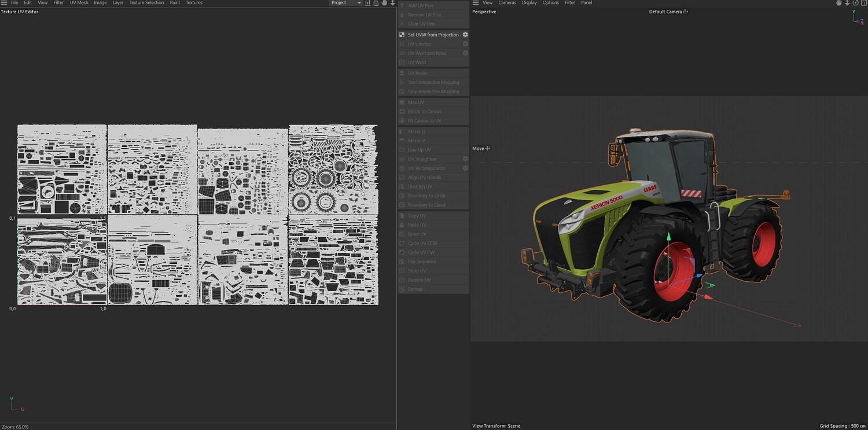Screen dimensions: 868x430
Task: Click Set UVW from Projection command
Action: [x=433, y=35]
